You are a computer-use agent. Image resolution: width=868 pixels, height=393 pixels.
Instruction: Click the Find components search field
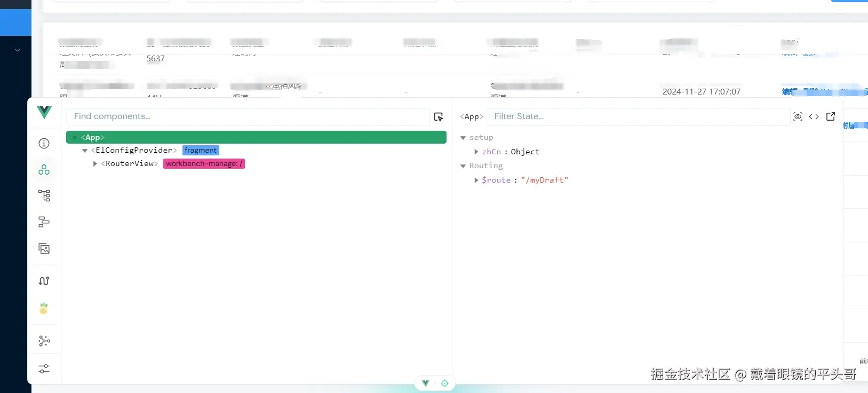[x=248, y=116]
